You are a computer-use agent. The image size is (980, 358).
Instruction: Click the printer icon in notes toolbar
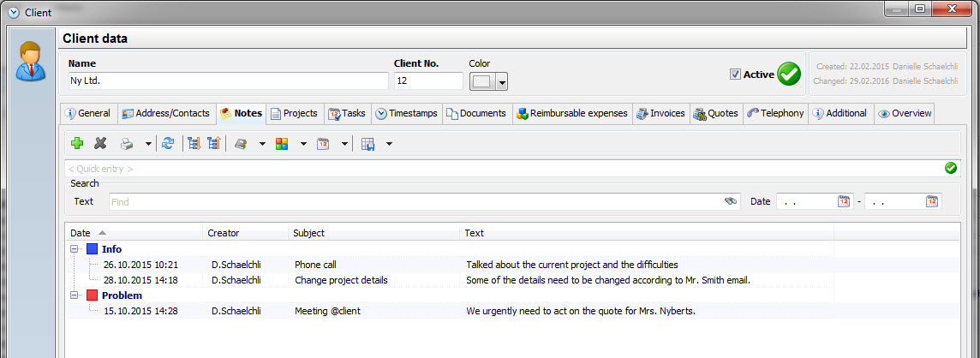(x=126, y=144)
